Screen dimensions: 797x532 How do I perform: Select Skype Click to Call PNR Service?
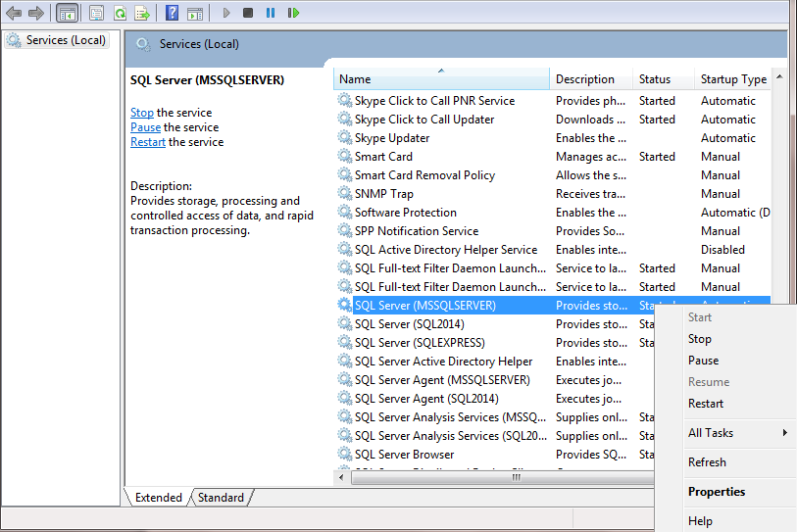[x=434, y=101]
